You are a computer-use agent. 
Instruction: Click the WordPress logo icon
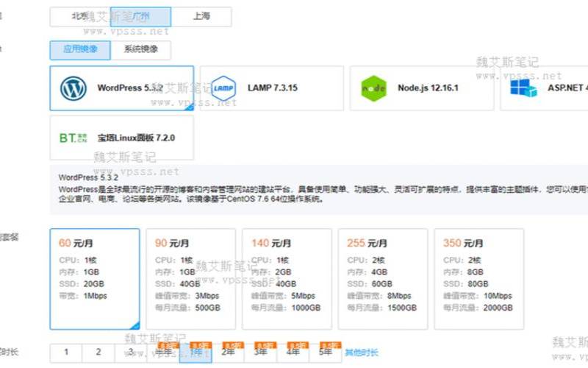pos(73,88)
